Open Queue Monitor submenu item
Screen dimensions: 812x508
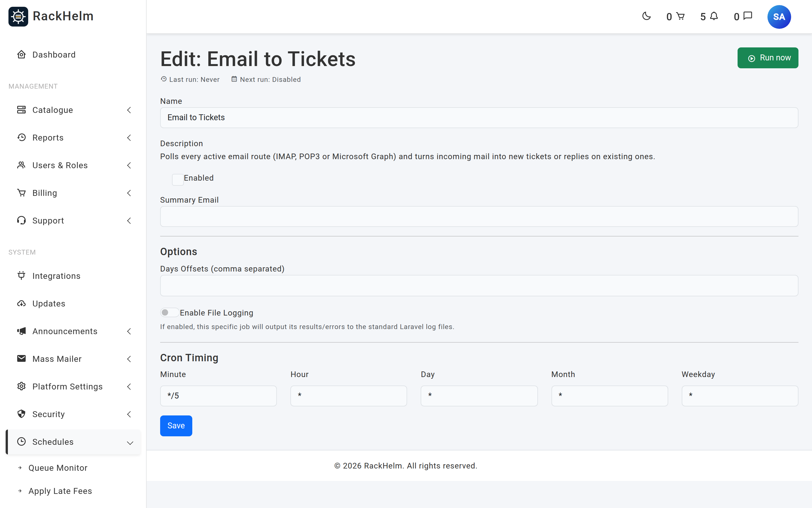58,468
